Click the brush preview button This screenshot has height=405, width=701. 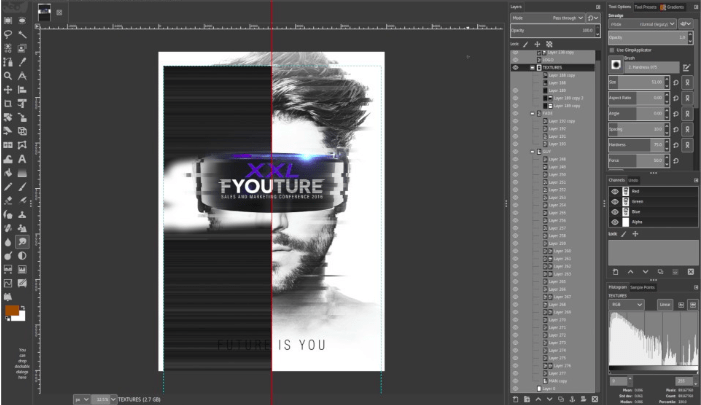tap(616, 65)
